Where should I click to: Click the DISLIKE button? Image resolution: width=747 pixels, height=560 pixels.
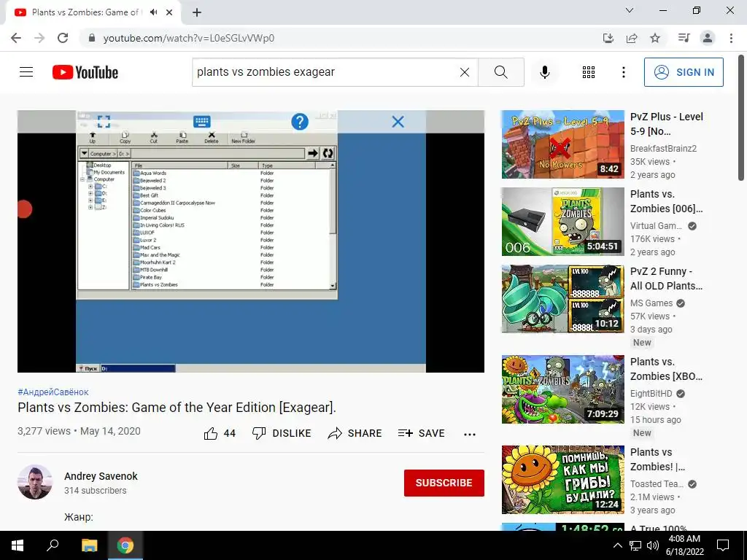coord(281,433)
